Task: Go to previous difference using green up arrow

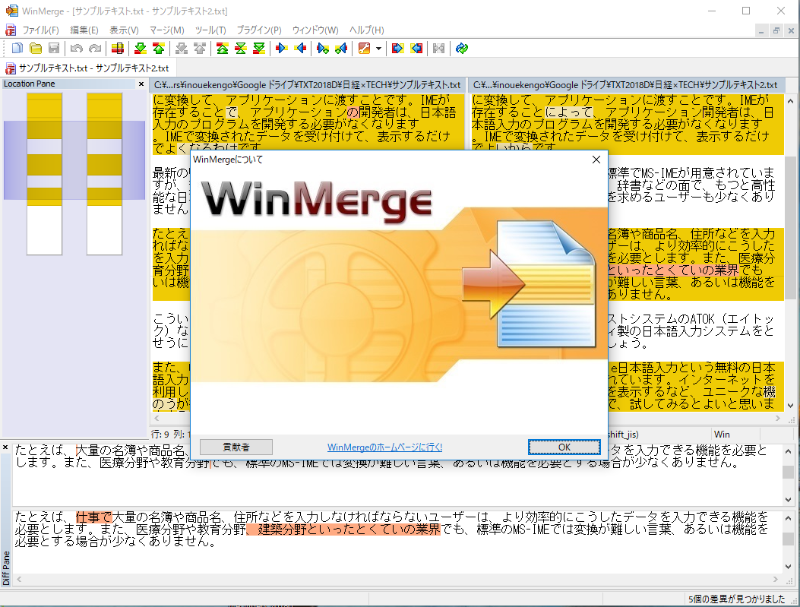Action: (159, 48)
